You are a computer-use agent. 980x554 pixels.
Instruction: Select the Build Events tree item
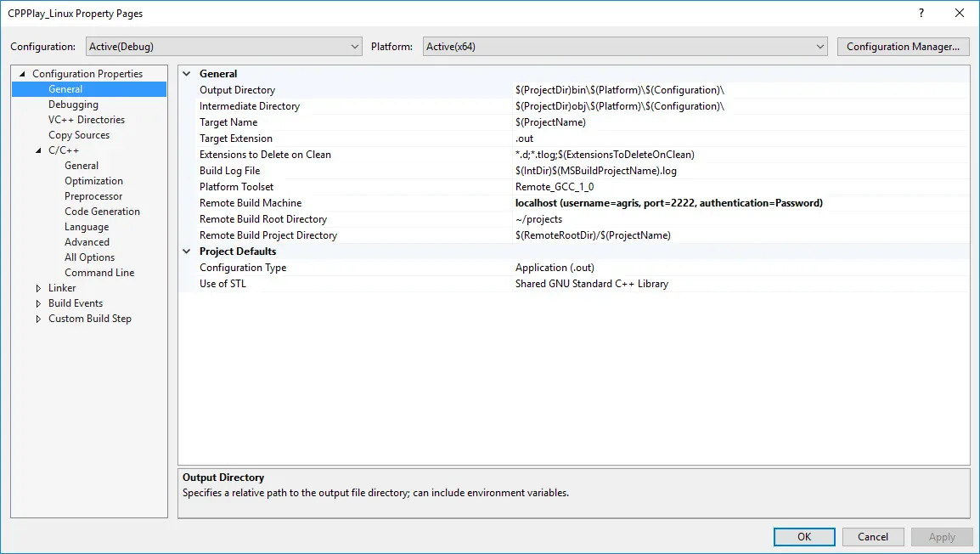point(76,303)
